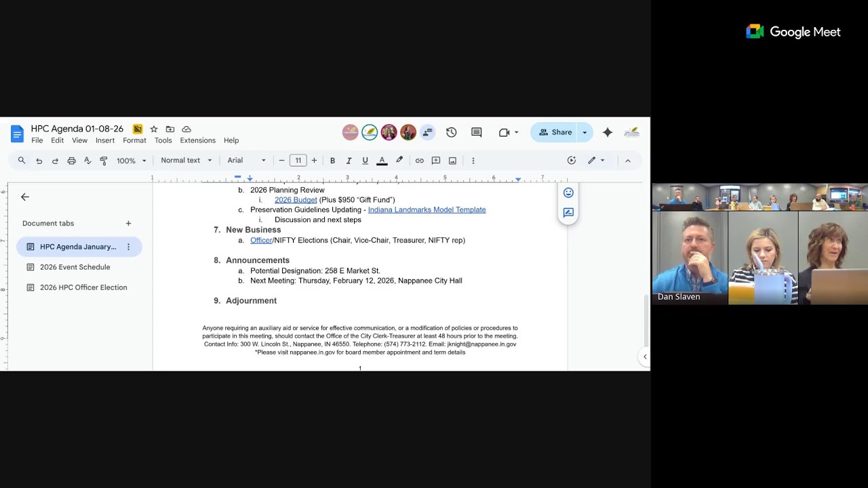
Task: Open Gemini sparkle icon
Action: tap(608, 132)
